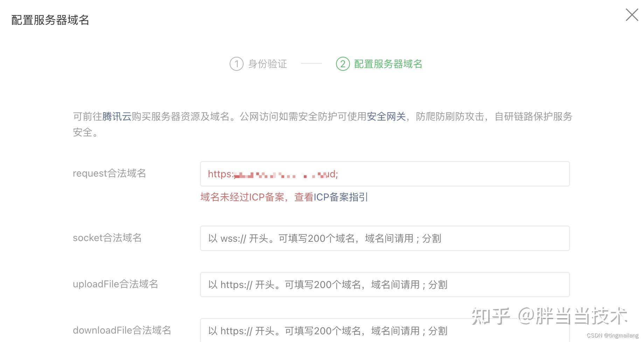644x342 pixels.
Task: Focus the socket合法域名 input field
Action: 385,238
